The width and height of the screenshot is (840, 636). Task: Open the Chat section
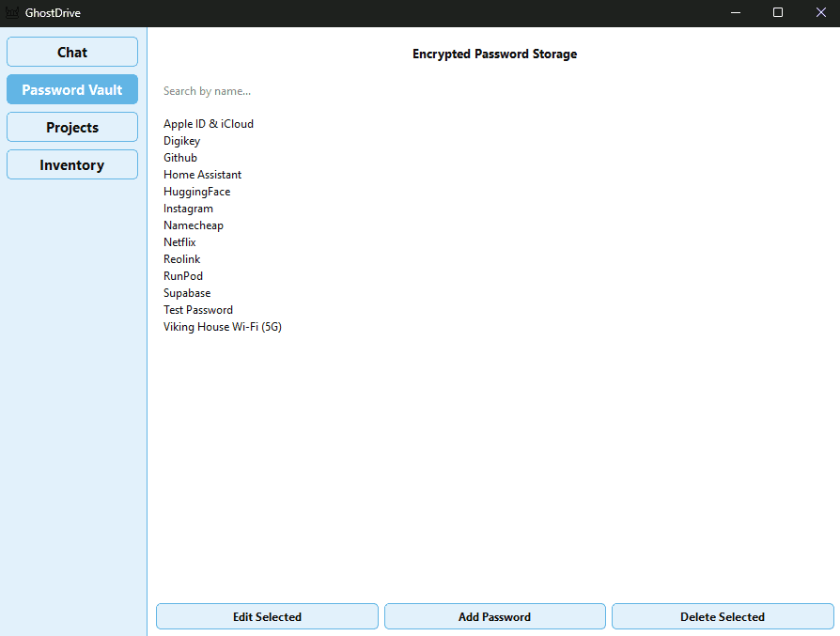(71, 52)
